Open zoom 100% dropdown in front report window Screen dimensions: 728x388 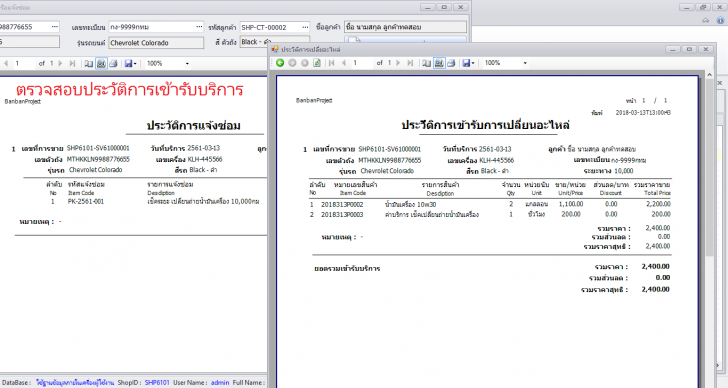pyautogui.click(x=525, y=63)
